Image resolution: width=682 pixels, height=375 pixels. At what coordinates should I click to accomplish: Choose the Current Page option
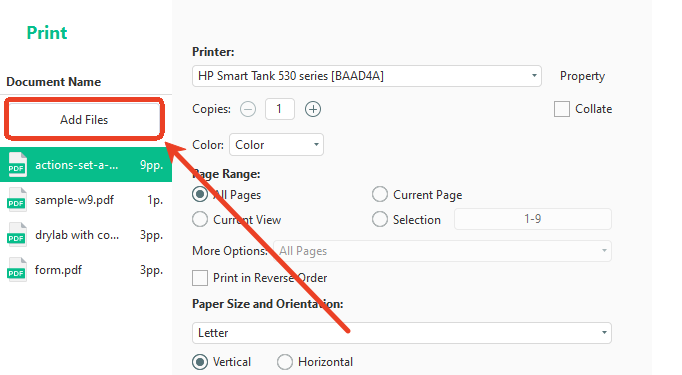(x=380, y=194)
